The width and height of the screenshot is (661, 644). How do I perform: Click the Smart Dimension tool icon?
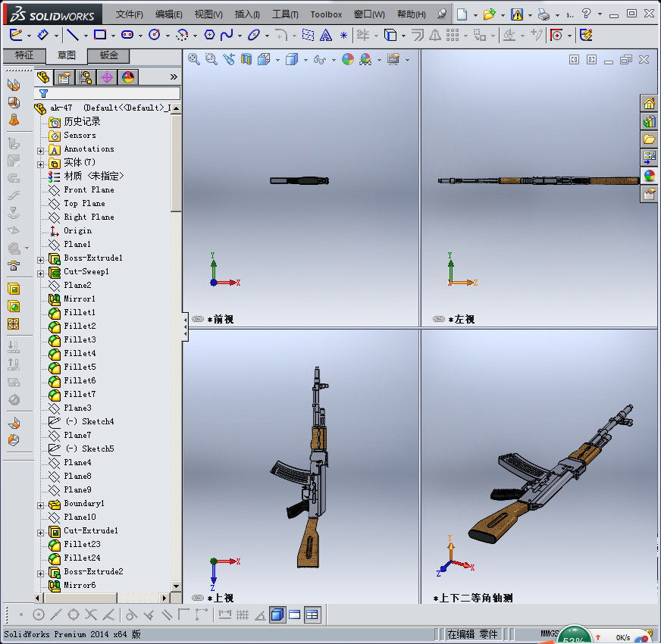pyautogui.click(x=43, y=35)
